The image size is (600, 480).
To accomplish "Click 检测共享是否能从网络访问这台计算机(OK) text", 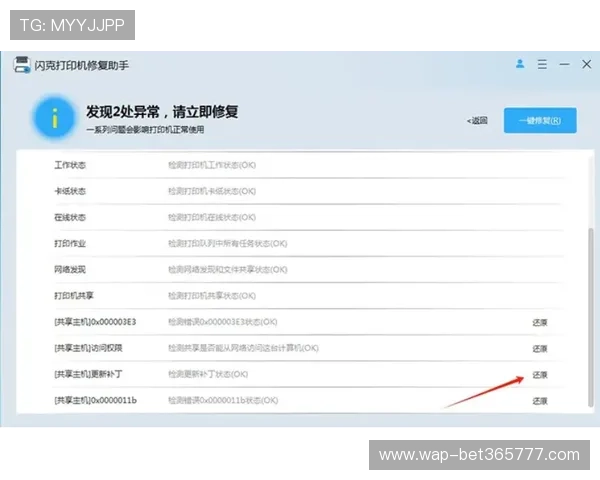I will [243, 348].
